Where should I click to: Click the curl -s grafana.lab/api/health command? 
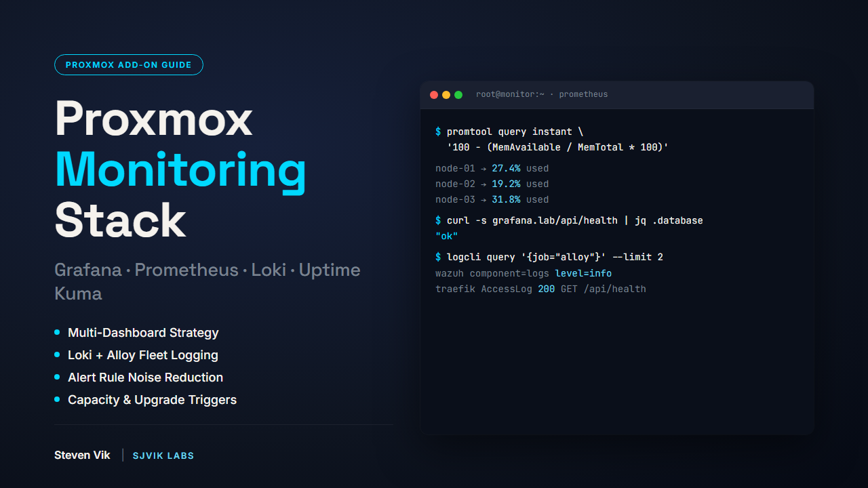[569, 220]
